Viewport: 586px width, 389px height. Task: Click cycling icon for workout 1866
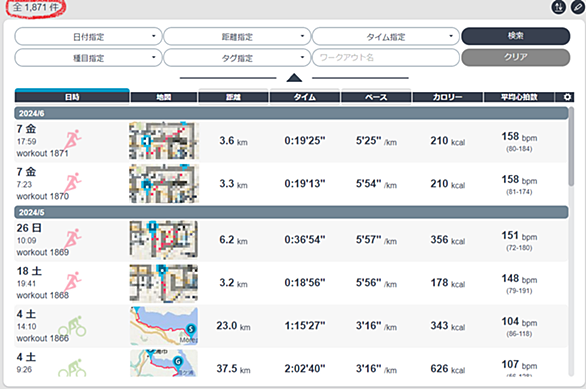click(x=72, y=327)
